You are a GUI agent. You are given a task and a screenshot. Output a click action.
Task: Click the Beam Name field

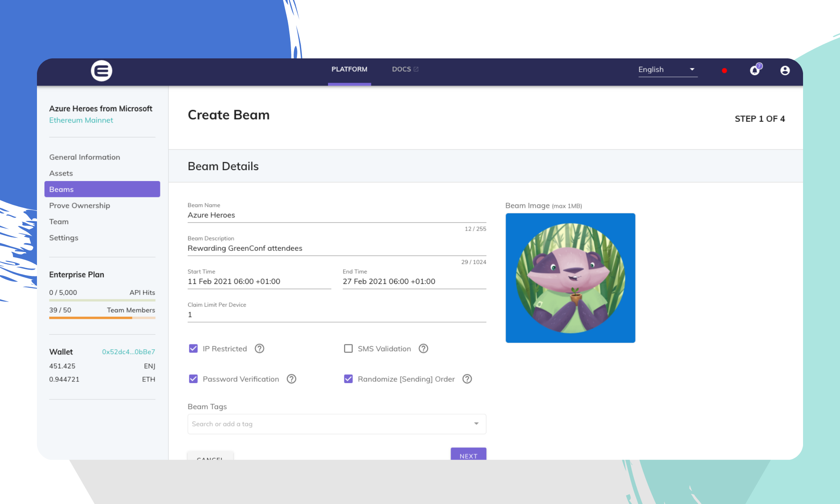pyautogui.click(x=337, y=215)
